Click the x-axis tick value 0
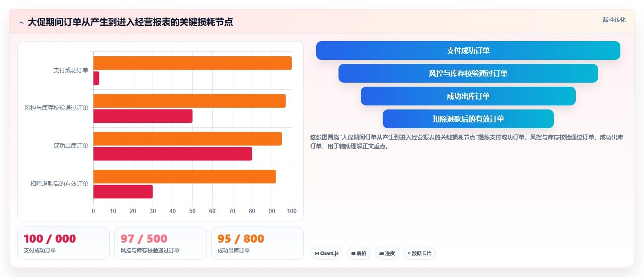This screenshot has width=644, height=277. (x=93, y=211)
